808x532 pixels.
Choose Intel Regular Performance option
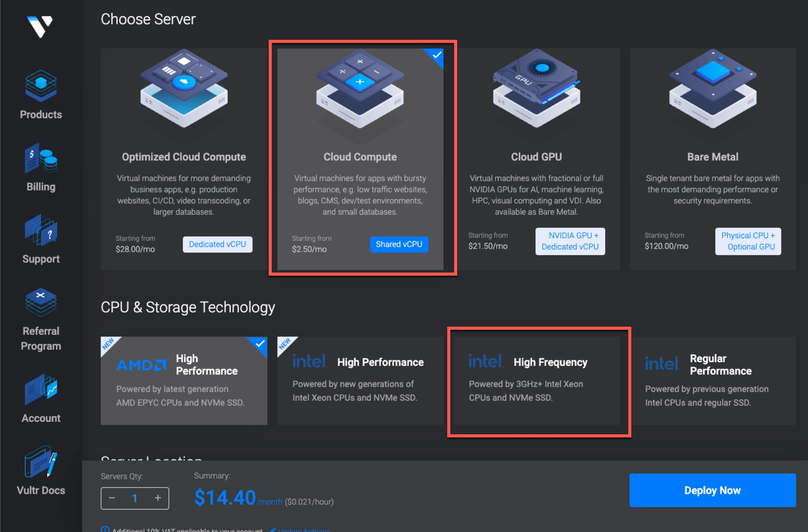tap(713, 380)
